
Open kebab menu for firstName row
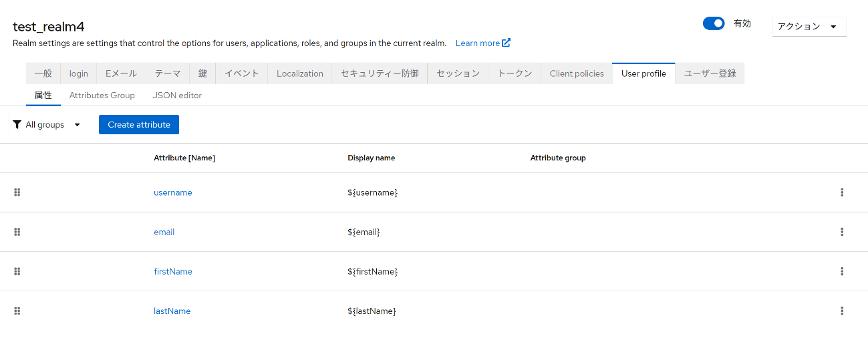pyautogui.click(x=842, y=271)
